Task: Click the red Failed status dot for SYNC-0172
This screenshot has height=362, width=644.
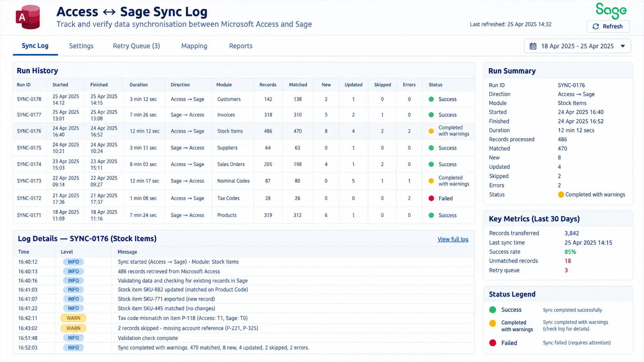Action: 431,199
